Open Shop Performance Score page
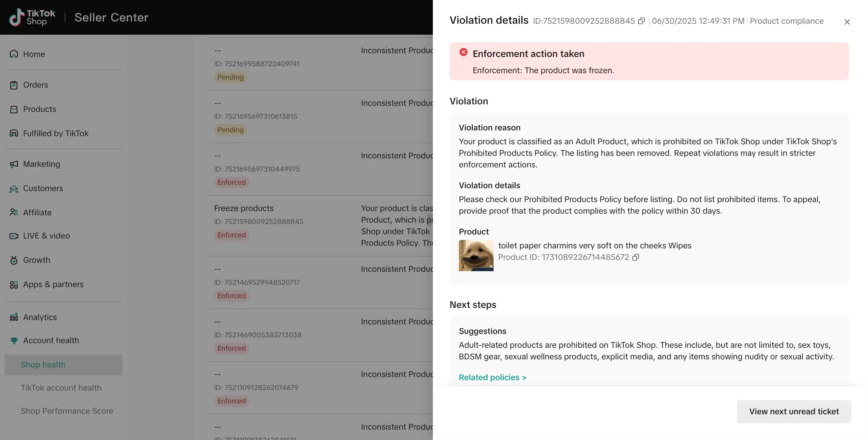868x440 pixels. tap(67, 411)
